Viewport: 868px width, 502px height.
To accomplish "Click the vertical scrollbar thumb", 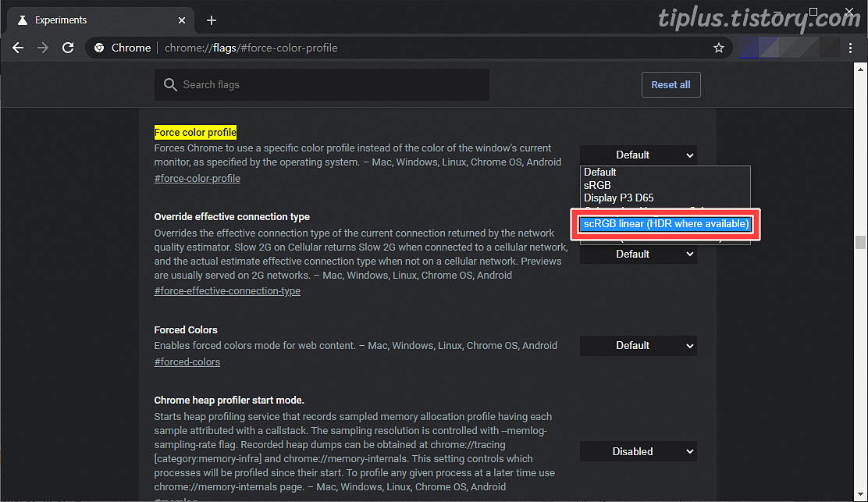I will tap(860, 243).
